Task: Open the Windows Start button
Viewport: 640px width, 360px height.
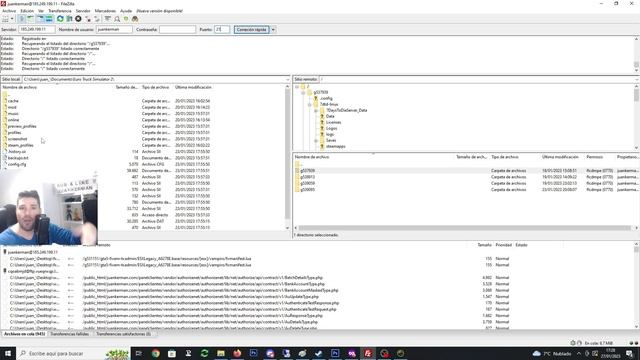Action: 8,353
